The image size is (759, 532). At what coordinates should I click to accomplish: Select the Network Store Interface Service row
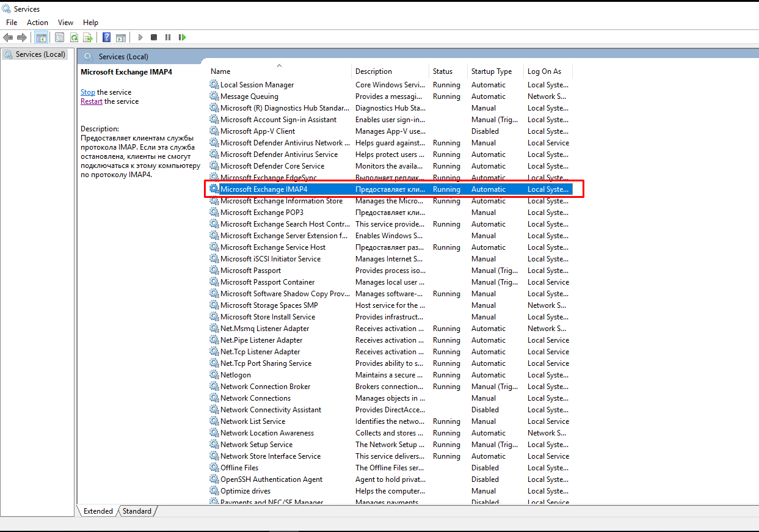(x=390, y=456)
